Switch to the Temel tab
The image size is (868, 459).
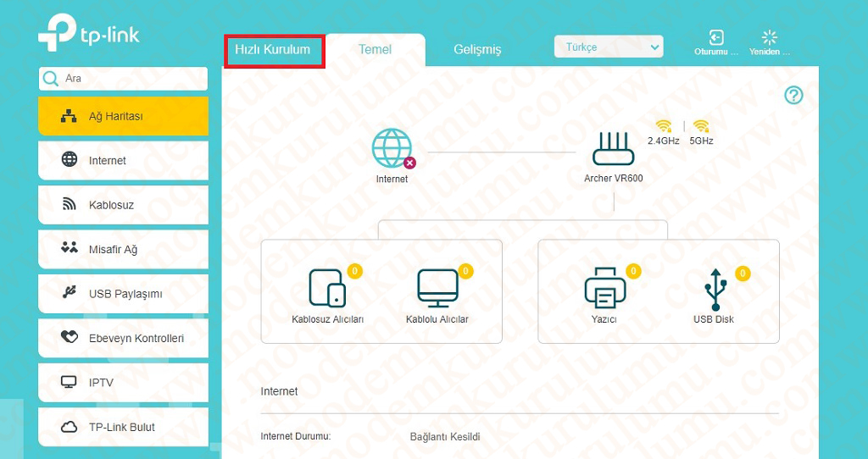[x=375, y=50]
